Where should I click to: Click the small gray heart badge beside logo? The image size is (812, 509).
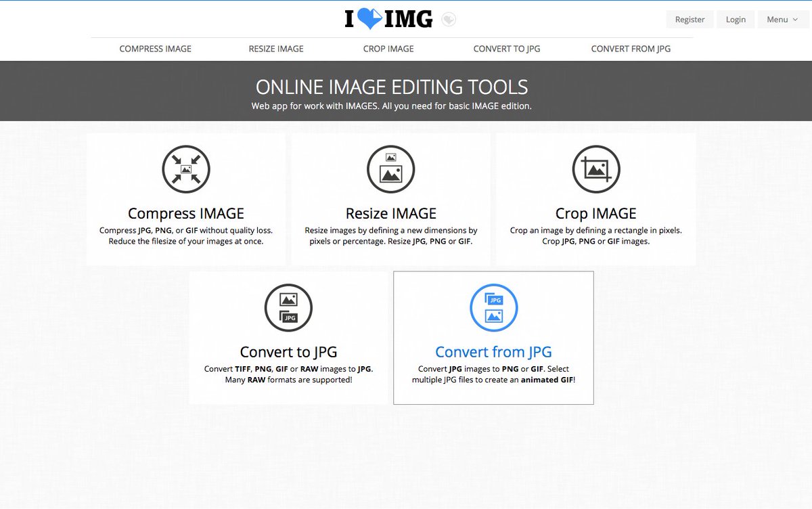[449, 20]
